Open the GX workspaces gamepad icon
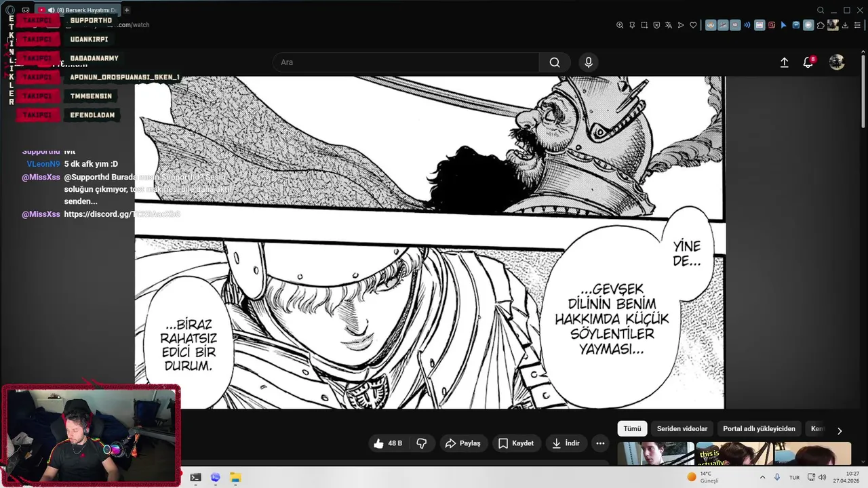Screen dimensions: 868x488 coord(26,10)
